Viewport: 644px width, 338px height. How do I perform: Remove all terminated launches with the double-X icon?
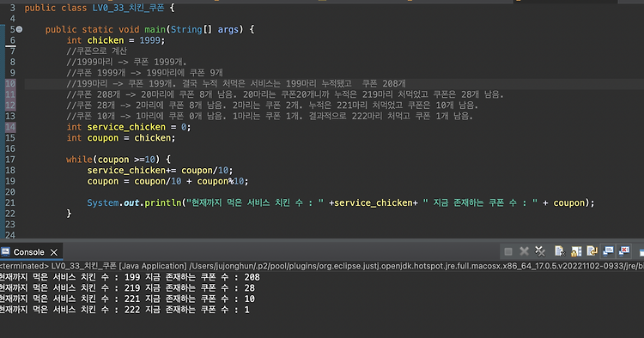point(540,251)
